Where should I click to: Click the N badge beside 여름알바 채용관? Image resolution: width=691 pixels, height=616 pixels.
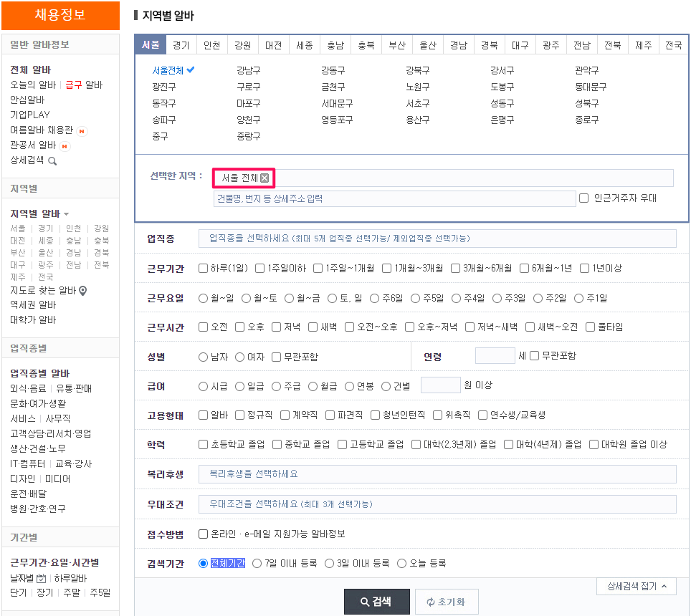82,131
